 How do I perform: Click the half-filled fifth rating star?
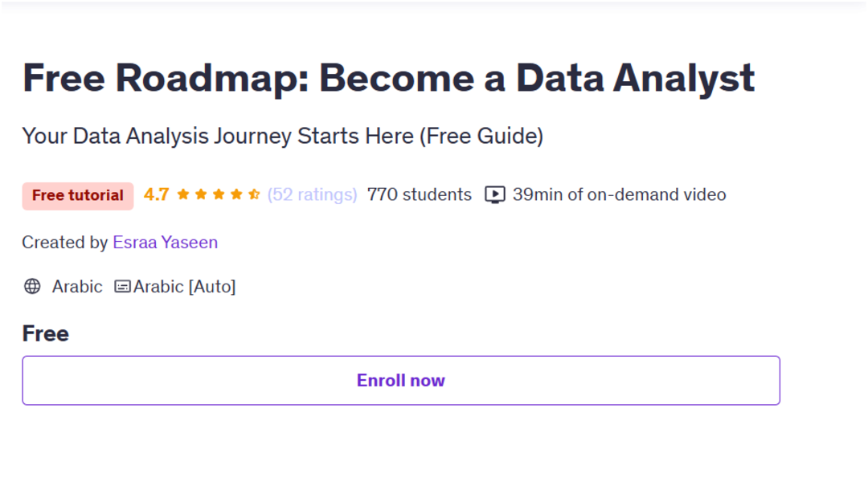pyautogui.click(x=254, y=194)
